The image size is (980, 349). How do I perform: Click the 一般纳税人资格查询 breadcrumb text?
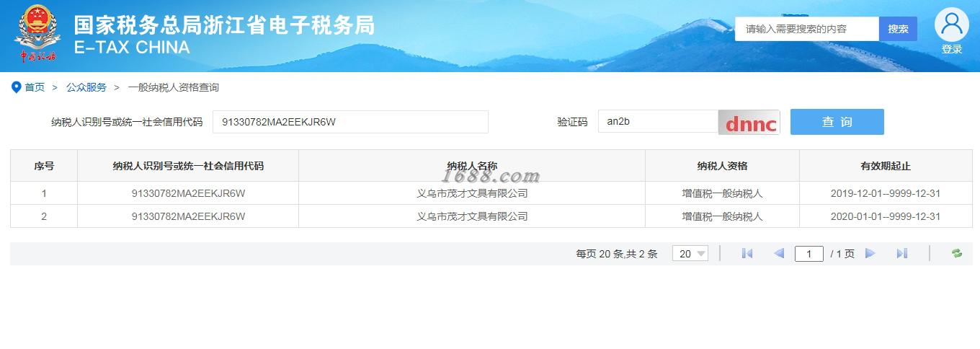pos(174,87)
